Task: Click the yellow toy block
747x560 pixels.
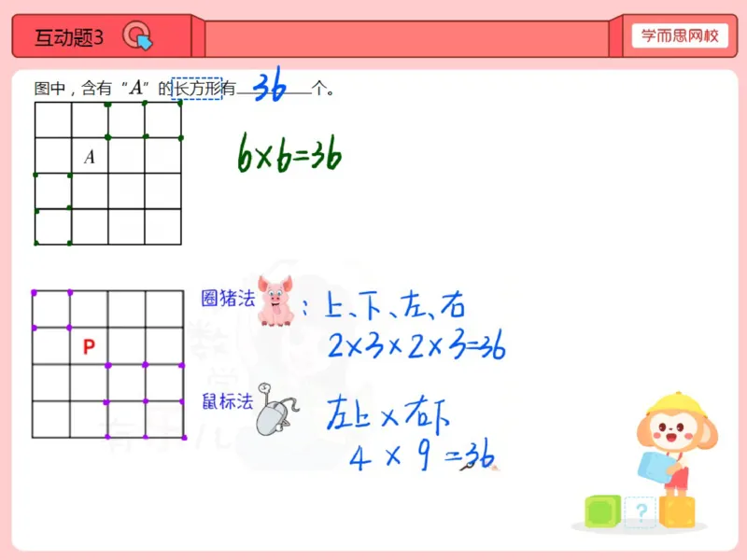Action: pos(677,511)
